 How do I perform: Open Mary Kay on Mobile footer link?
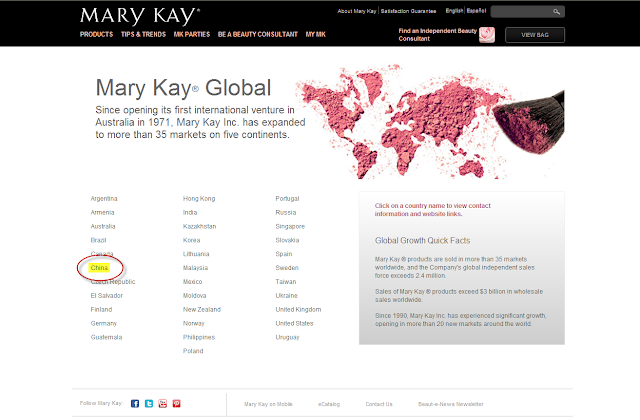coord(268,404)
